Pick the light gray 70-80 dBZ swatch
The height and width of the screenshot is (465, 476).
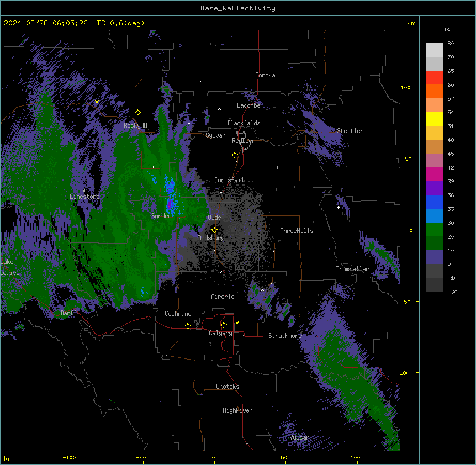point(434,50)
